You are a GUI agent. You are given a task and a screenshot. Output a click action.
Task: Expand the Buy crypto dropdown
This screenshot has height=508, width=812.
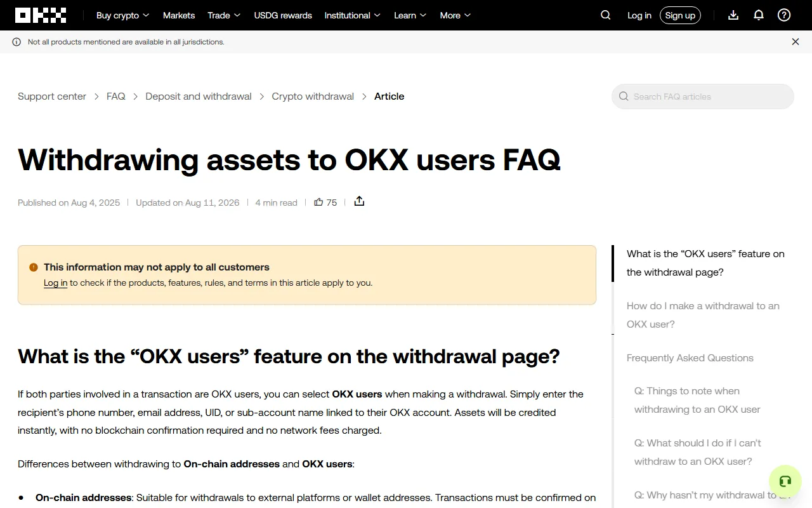pyautogui.click(x=122, y=15)
